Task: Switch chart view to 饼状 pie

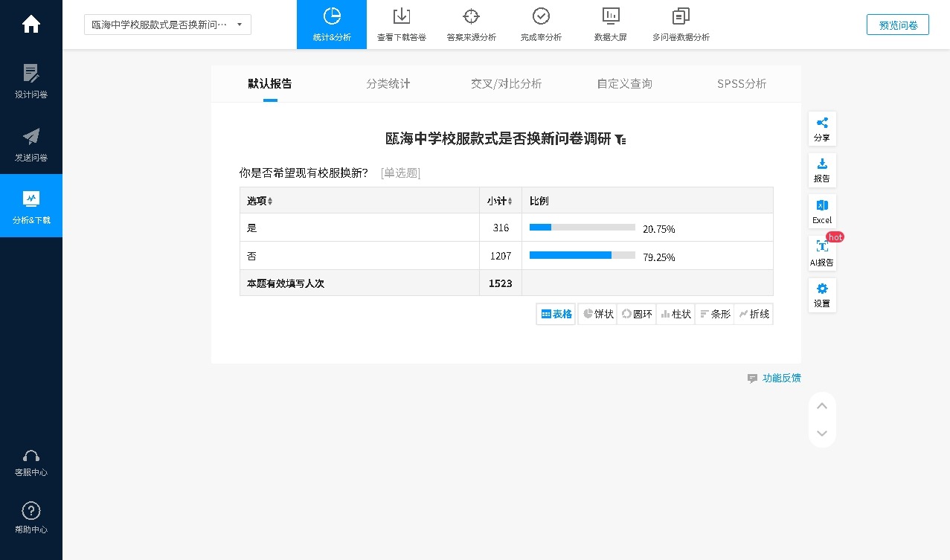Action: pyautogui.click(x=598, y=314)
